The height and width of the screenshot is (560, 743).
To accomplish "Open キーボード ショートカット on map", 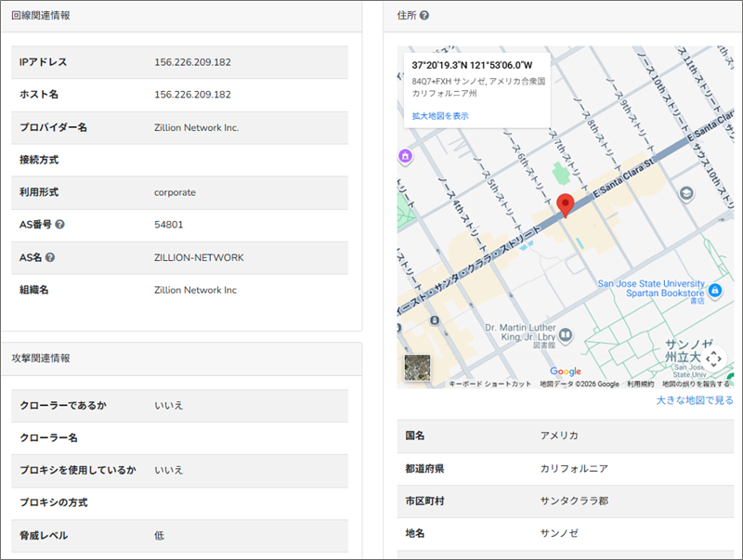I will [490, 384].
